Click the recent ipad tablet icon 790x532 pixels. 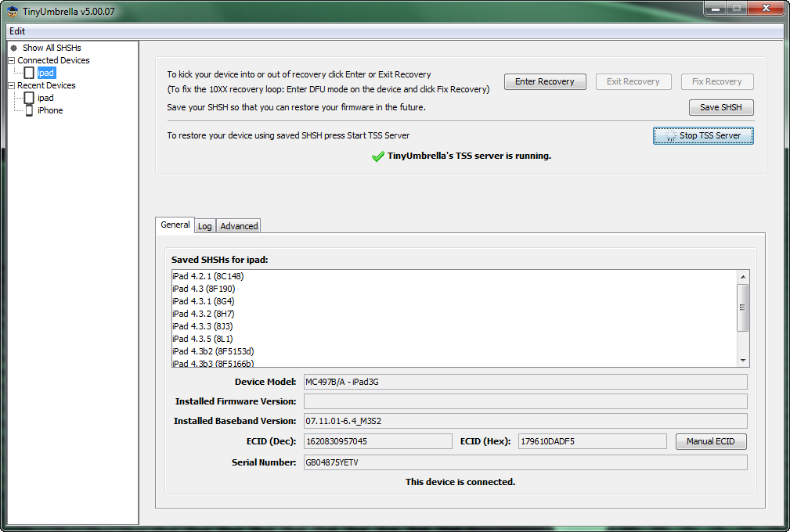tap(29, 98)
